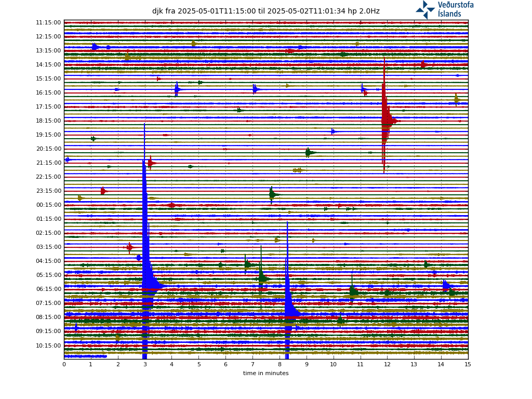Screen dimensions: 532x399
Task: Select the 13:15:00 time label
Action: (x=48, y=50)
